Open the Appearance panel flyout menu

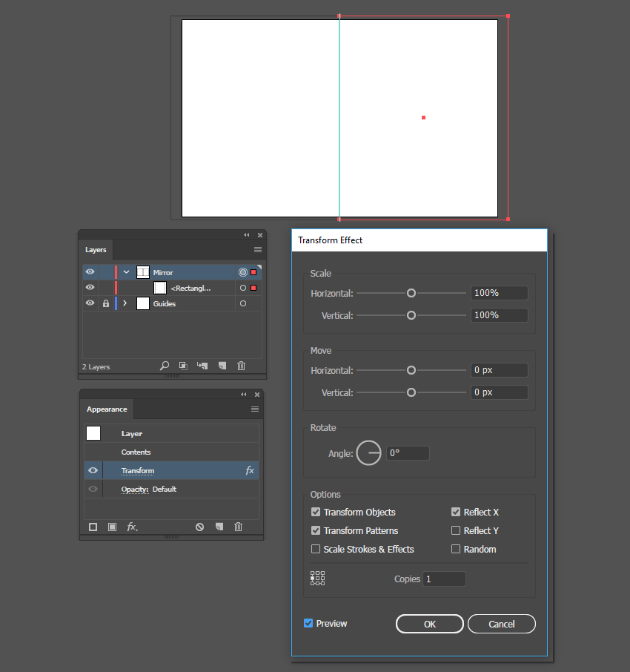point(255,409)
